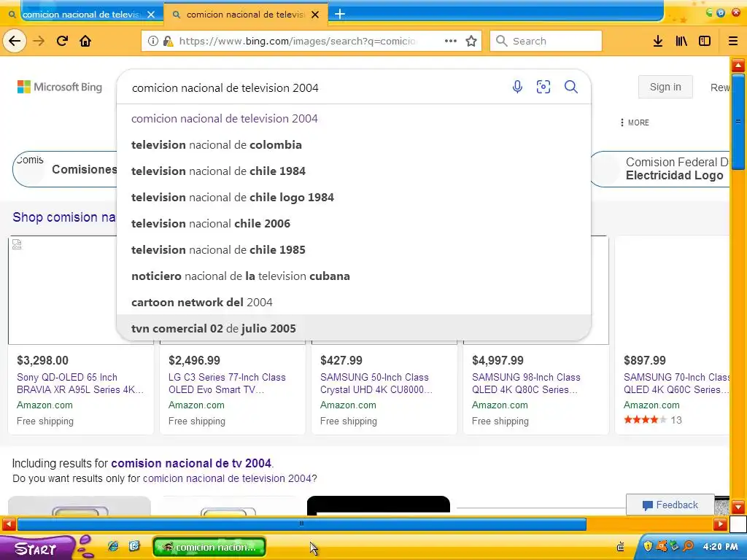Open Sony QD-OLED 65 Inch BRAVIA listing
Image resolution: width=747 pixels, height=560 pixels.
pyautogui.click(x=80, y=384)
